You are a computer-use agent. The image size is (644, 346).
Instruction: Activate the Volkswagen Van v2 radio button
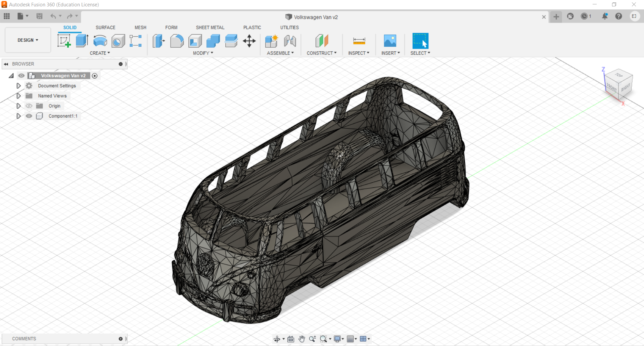pos(95,76)
